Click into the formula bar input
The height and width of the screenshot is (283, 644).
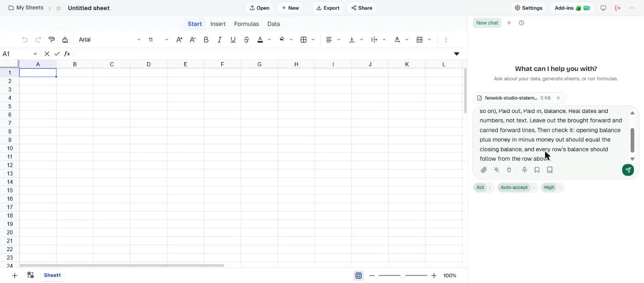262,54
